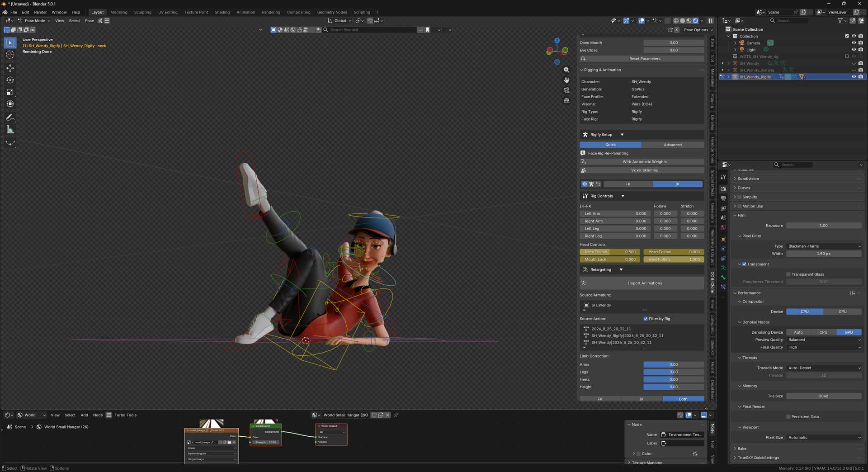Toggle camera view icon in viewport

566,90
